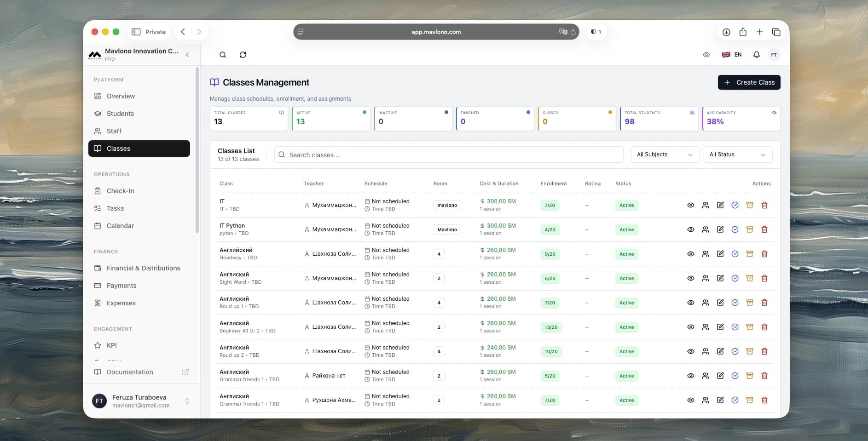Open Students in the sidebar
The width and height of the screenshot is (868, 441).
pos(120,114)
